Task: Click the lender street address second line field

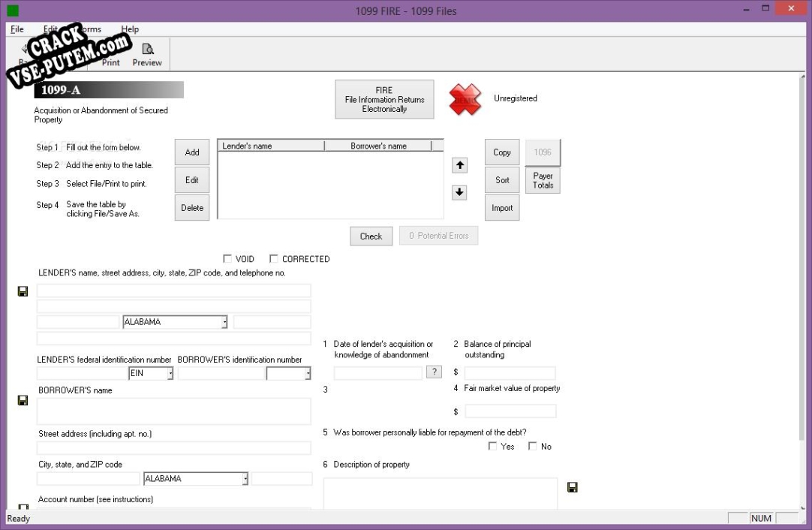Action: click(174, 306)
